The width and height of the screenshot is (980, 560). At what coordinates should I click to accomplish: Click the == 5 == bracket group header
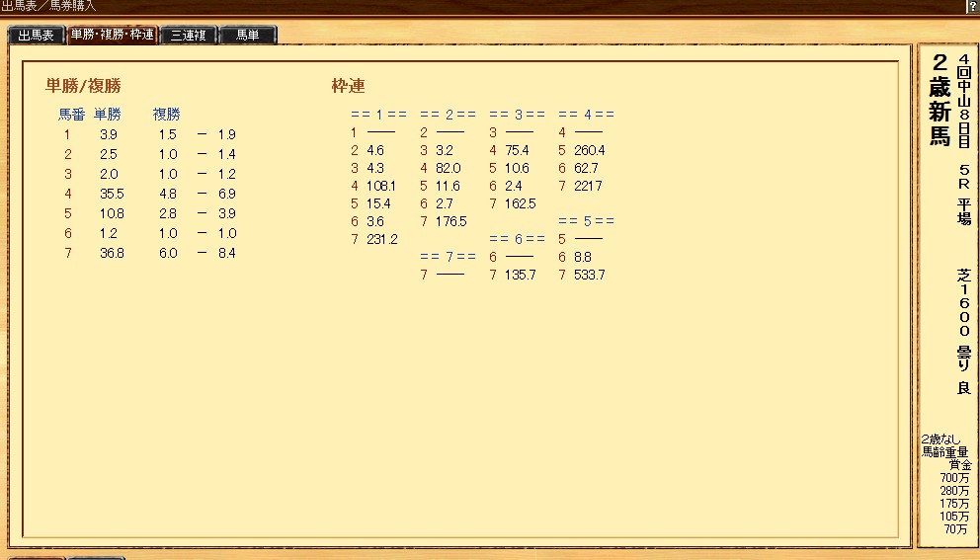coord(586,221)
